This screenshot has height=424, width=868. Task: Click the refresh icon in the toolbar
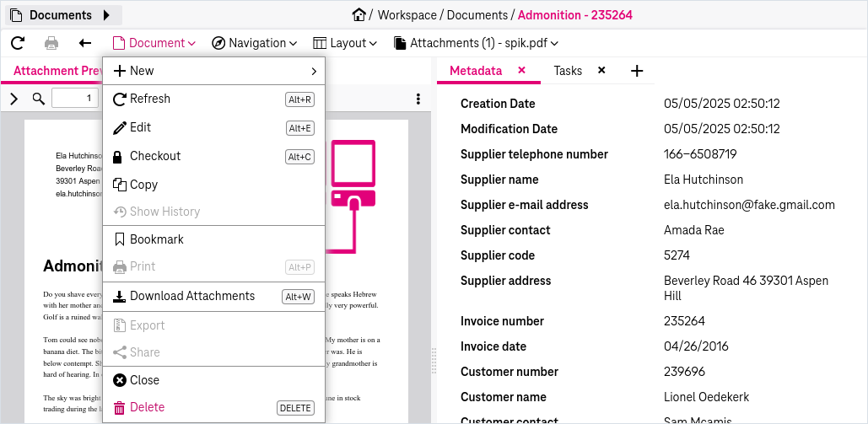(x=19, y=43)
